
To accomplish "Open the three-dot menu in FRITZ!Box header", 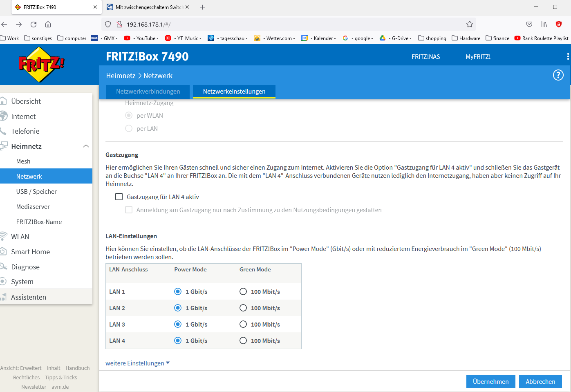I will (568, 57).
